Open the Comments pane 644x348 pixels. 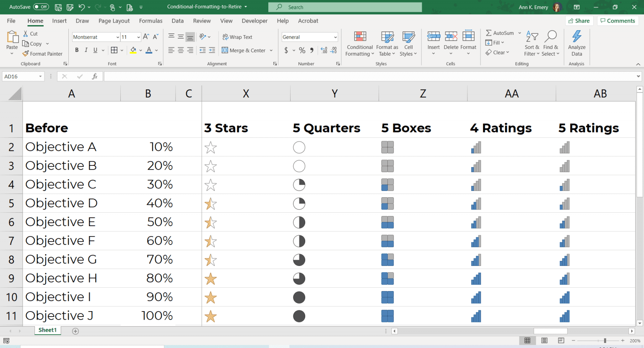click(617, 21)
